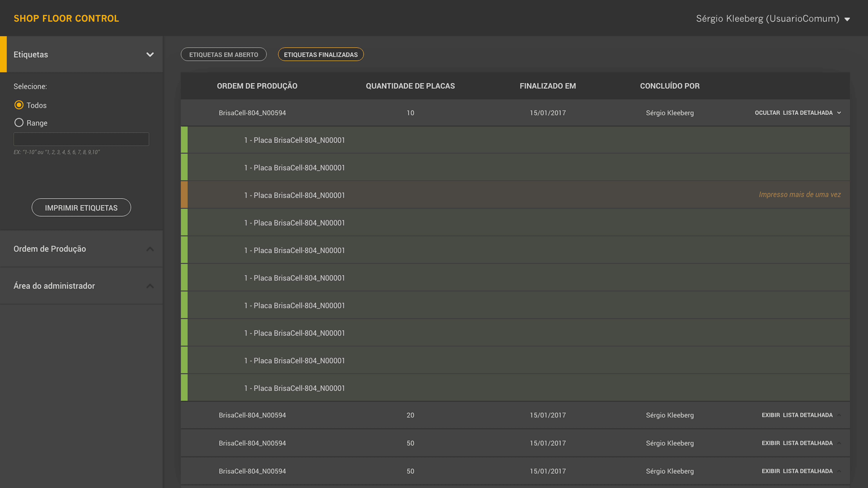The image size is (868, 488).
Task: Sort by Quantidade de Placas column header
Action: [x=410, y=86]
